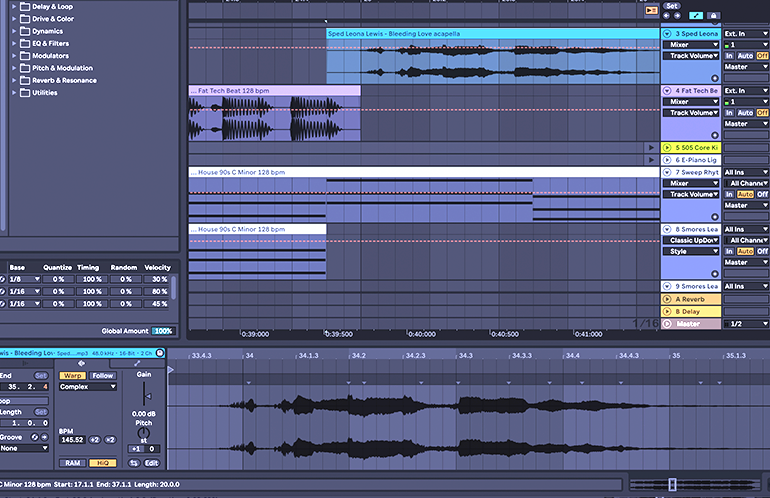
Task: Open Track Volume dropdown on track 4
Action: click(x=691, y=113)
